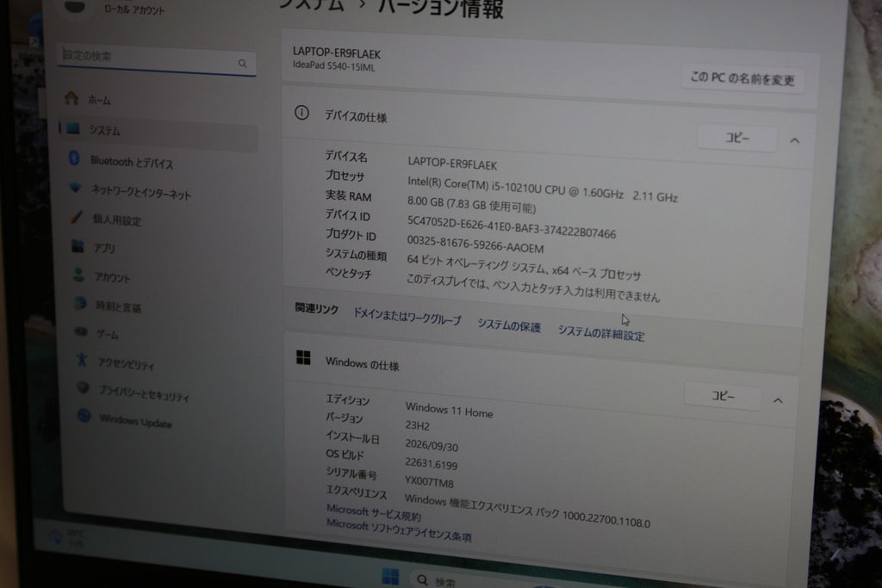Click the search magnifier in settings search box
Screen dimensions: 882x588
coord(242,64)
